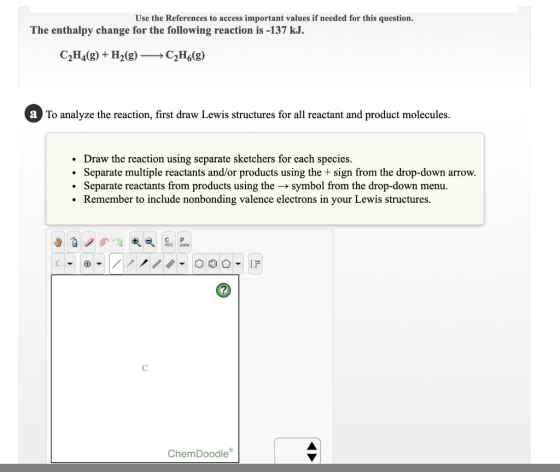Click the Copy button in sketcher toolbar
560x472 pixels.
168,242
